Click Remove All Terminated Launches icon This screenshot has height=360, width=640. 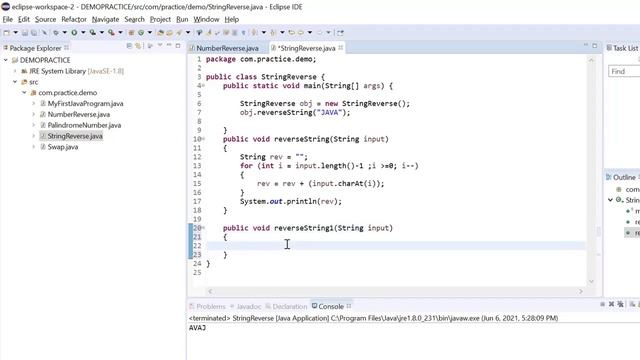click(620, 304)
